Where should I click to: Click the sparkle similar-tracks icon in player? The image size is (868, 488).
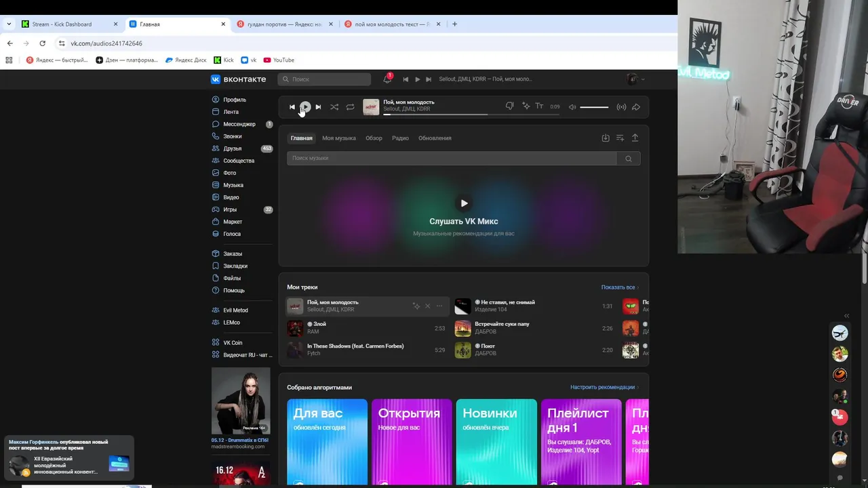pyautogui.click(x=526, y=106)
